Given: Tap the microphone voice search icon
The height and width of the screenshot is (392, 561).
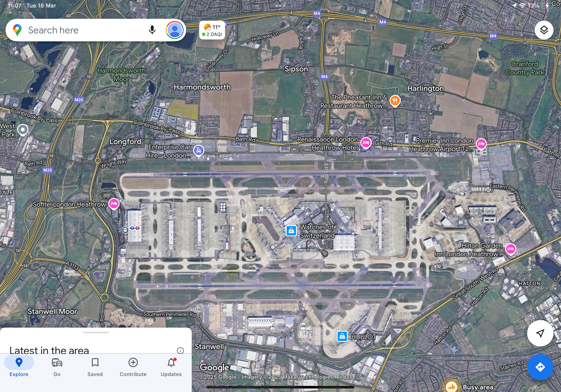Looking at the screenshot, I should click(152, 30).
